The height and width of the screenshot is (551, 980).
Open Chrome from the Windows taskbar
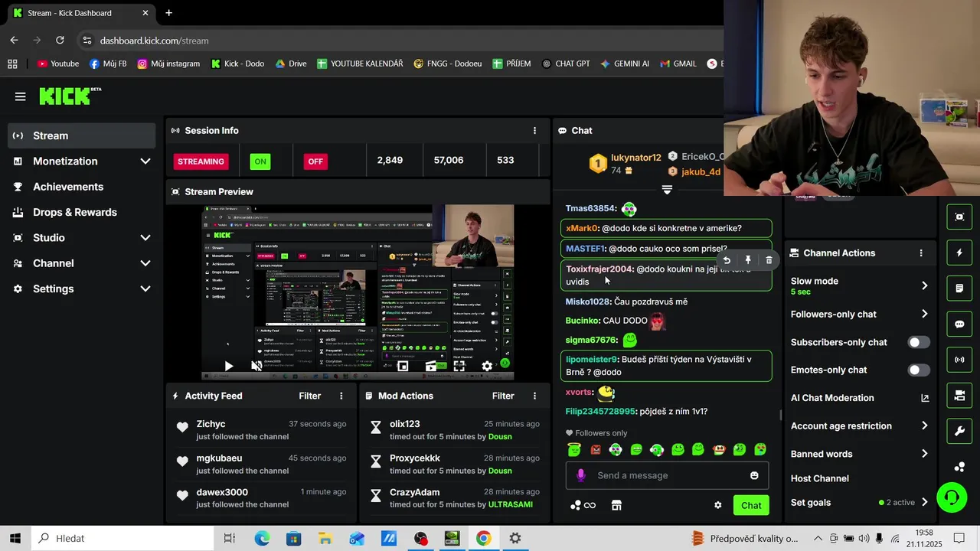pyautogui.click(x=483, y=539)
